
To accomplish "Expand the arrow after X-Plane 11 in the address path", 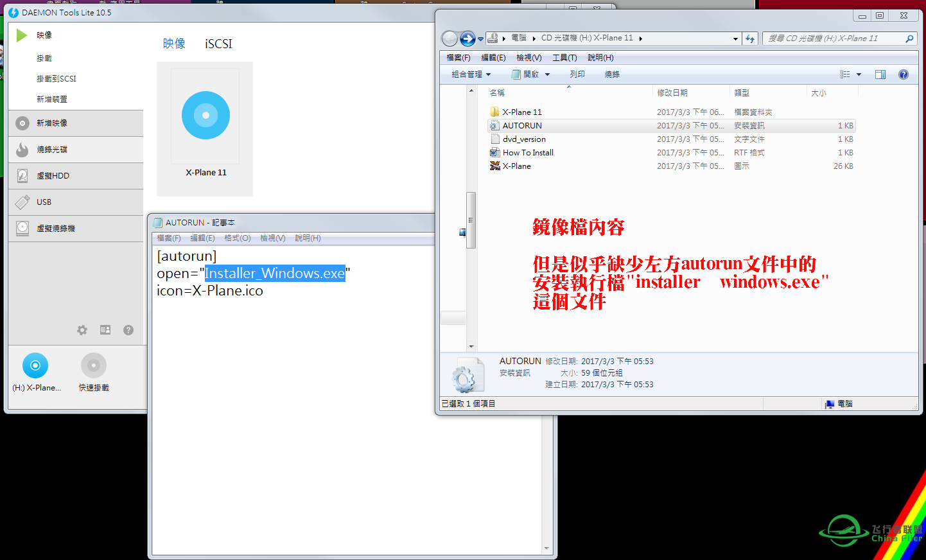I will [640, 39].
